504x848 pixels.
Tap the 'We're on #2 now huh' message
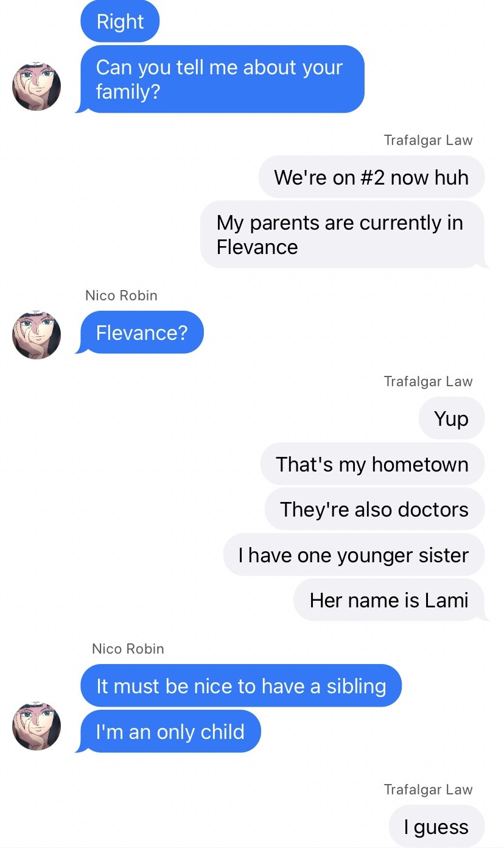coord(371,177)
